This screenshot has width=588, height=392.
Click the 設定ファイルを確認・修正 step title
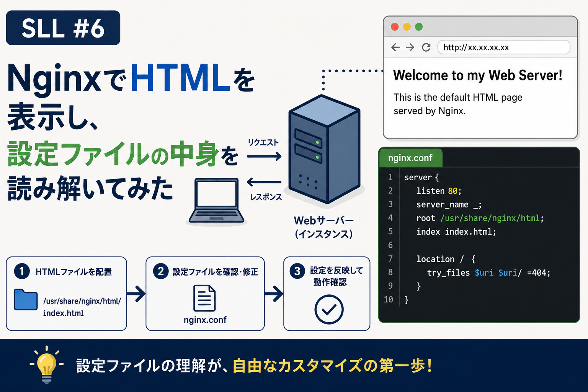(x=215, y=272)
